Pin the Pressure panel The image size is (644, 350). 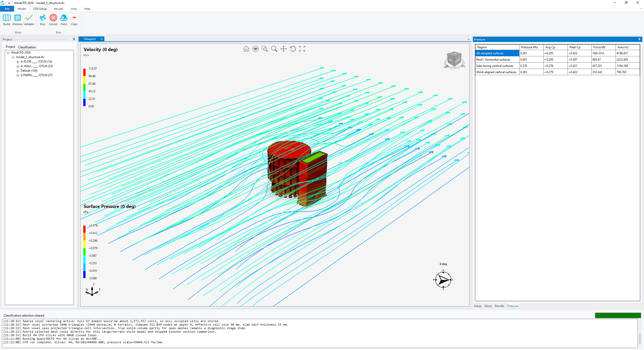click(639, 39)
